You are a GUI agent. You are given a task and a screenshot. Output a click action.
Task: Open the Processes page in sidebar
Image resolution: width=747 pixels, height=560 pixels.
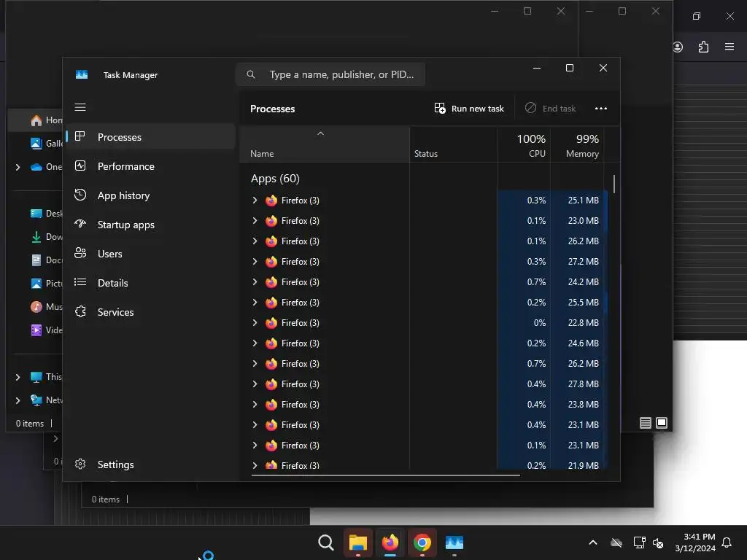coord(150,137)
